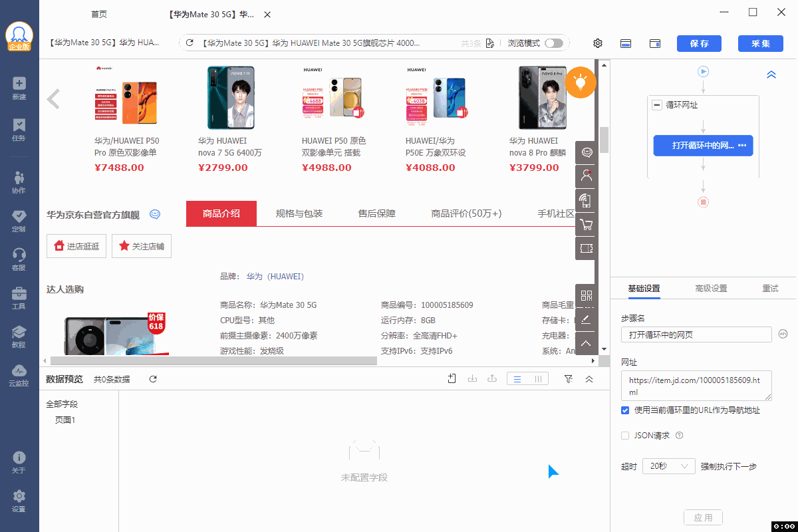
Task: Open the 商品评价(50万+) tab
Action: coord(466,213)
